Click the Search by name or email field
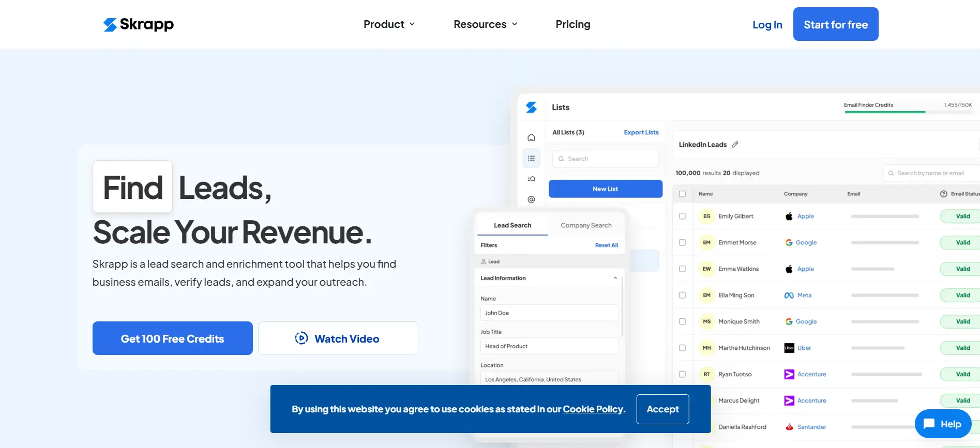The height and width of the screenshot is (448, 980). 931,173
